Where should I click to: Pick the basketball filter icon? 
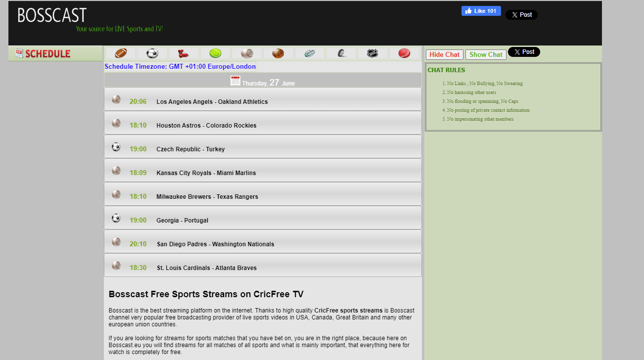click(x=278, y=53)
